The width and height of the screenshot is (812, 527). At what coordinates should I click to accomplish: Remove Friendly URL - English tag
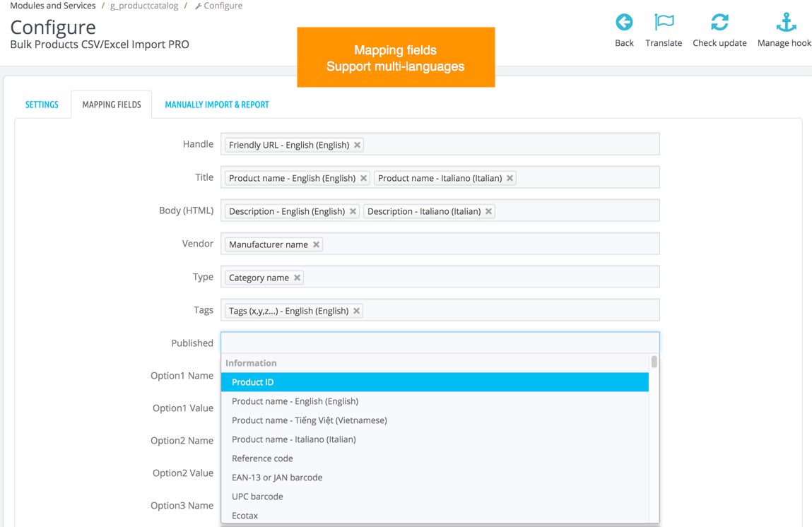(x=358, y=145)
